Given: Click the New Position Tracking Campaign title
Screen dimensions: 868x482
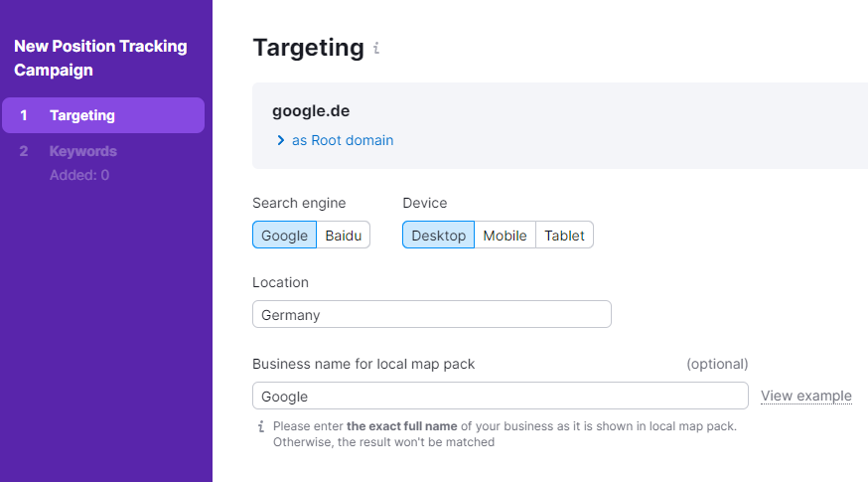Looking at the screenshot, I should [100, 59].
